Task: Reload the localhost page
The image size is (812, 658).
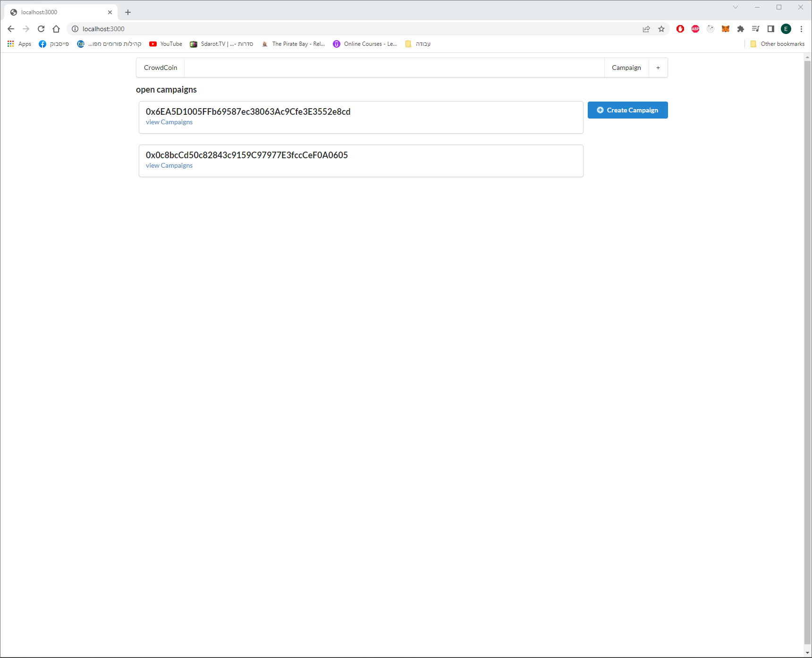Action: (41, 29)
